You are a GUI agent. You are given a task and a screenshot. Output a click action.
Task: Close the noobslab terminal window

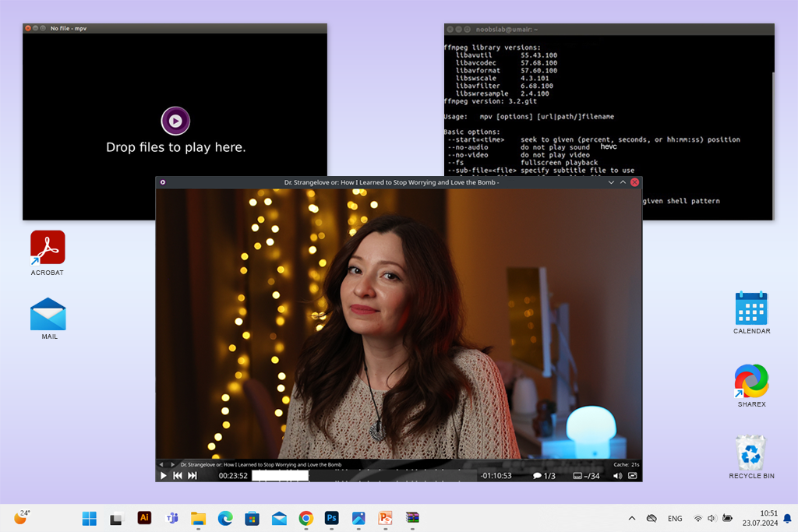tap(450, 30)
